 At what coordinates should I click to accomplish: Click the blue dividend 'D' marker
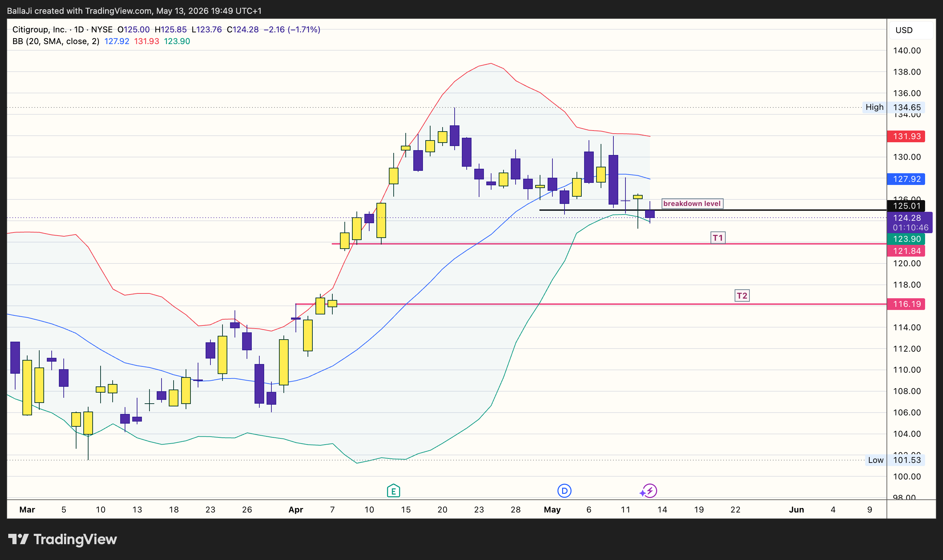[x=564, y=491]
